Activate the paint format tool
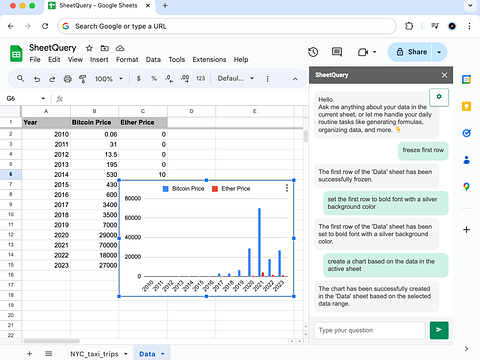The height and width of the screenshot is (360, 480). pos(83,79)
